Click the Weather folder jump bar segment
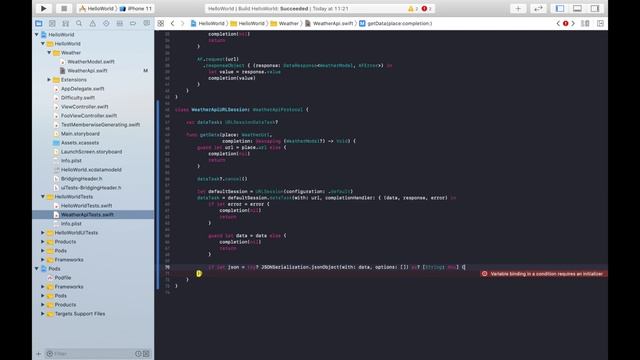The height and width of the screenshot is (360, 640). [x=285, y=23]
